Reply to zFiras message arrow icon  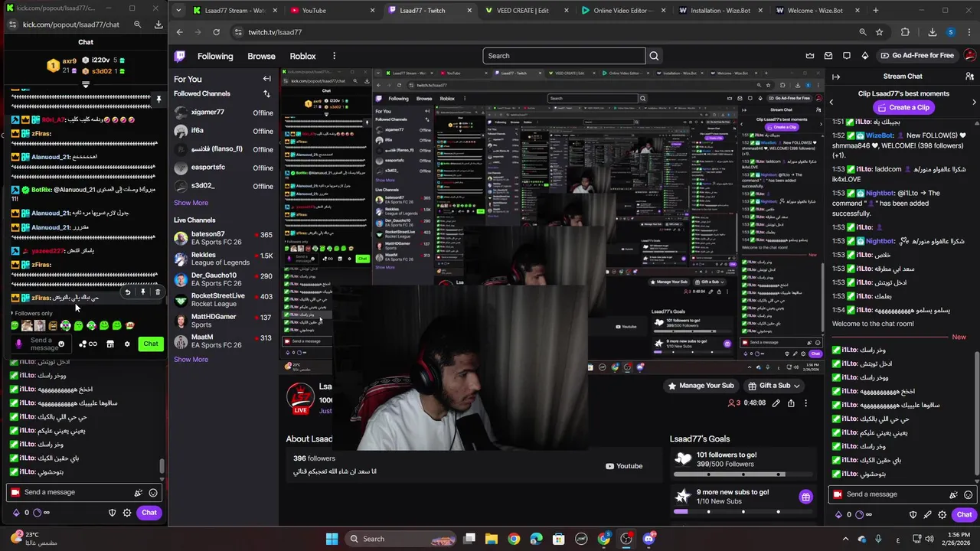[128, 292]
